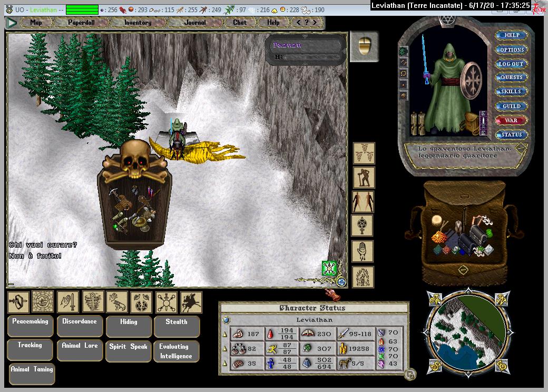Expand the Character Status window with the corner icon
The width and height of the screenshot is (548, 392).
tap(410, 375)
